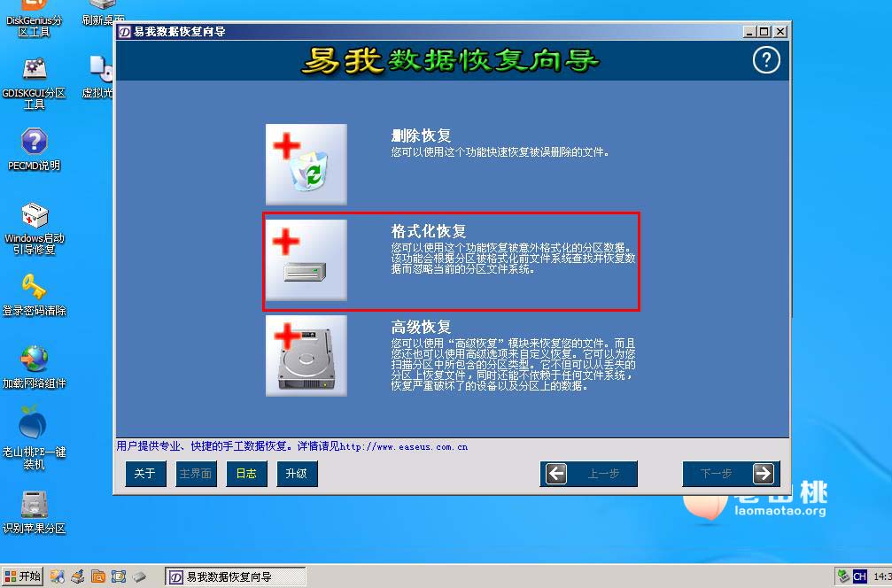Click the 升级 upgrade button
Viewport: 892px width, 588px height.
point(297,474)
